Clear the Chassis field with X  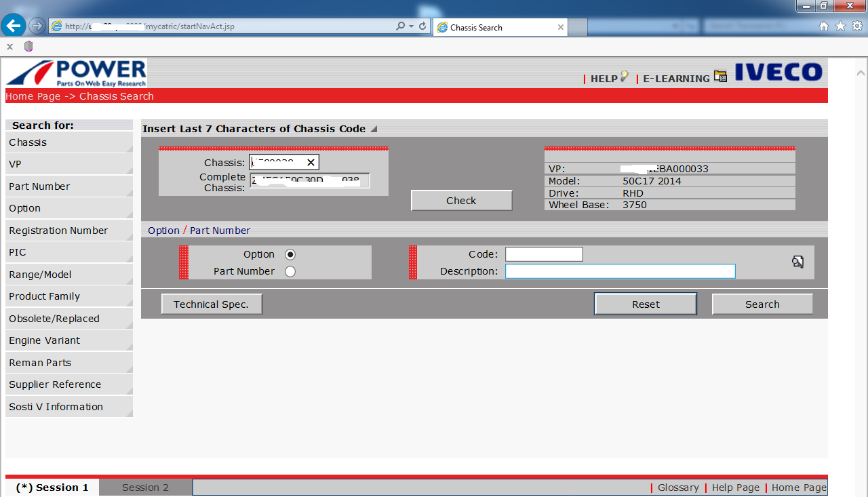(311, 162)
